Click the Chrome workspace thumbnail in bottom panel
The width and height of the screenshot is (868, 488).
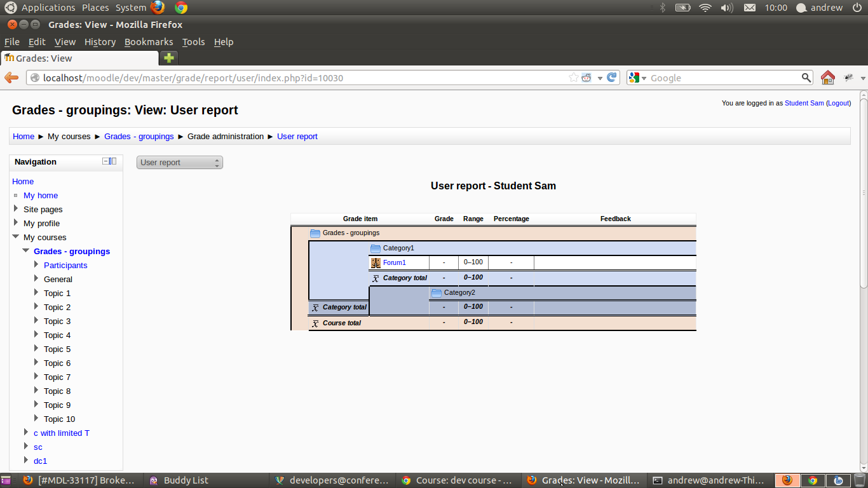pyautogui.click(x=813, y=480)
